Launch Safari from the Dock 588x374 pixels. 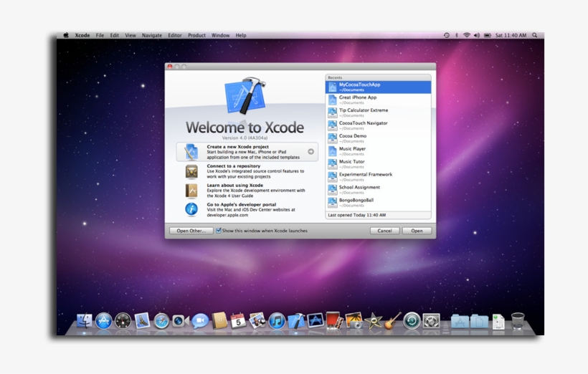tap(161, 321)
